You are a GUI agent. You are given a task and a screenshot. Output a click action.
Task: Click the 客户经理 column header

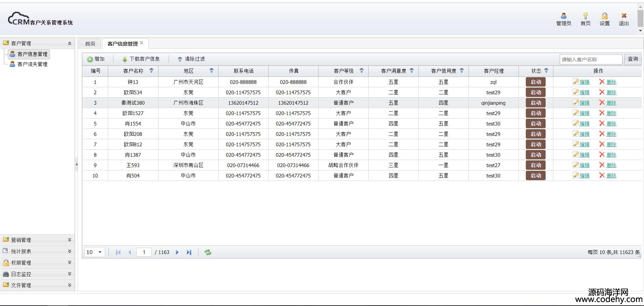coord(494,71)
